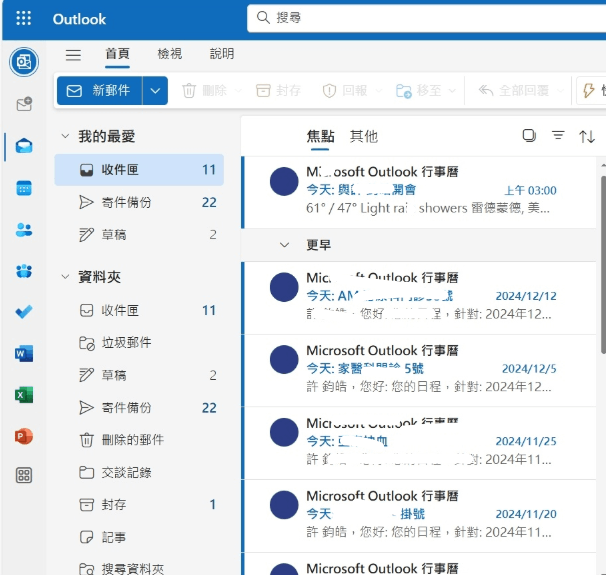Click the 全部回覆 reply all button

click(x=514, y=91)
